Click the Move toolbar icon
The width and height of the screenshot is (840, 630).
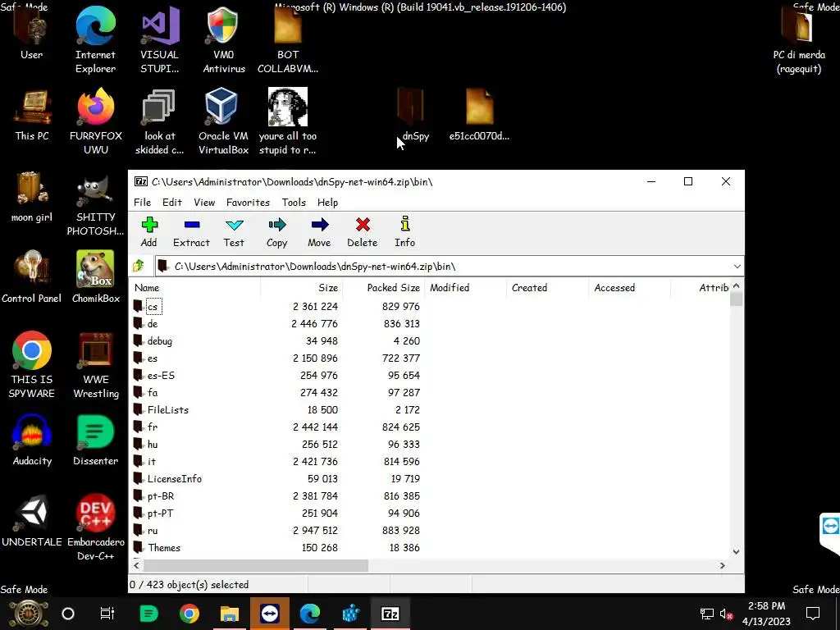tap(319, 232)
